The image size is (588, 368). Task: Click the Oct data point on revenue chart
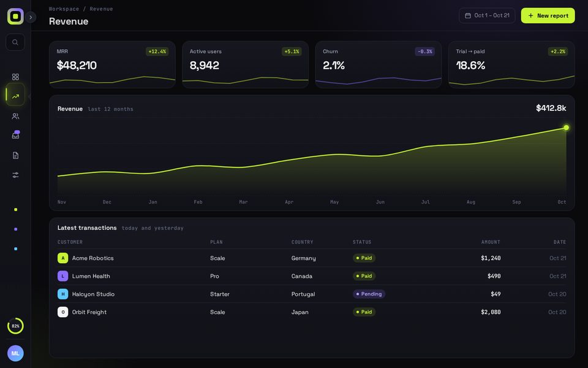[566, 128]
